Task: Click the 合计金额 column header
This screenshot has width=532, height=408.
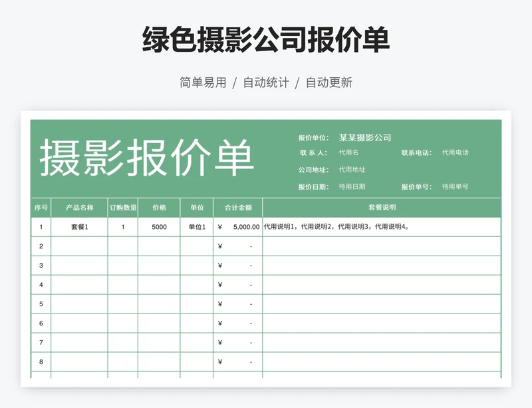Action: click(238, 208)
